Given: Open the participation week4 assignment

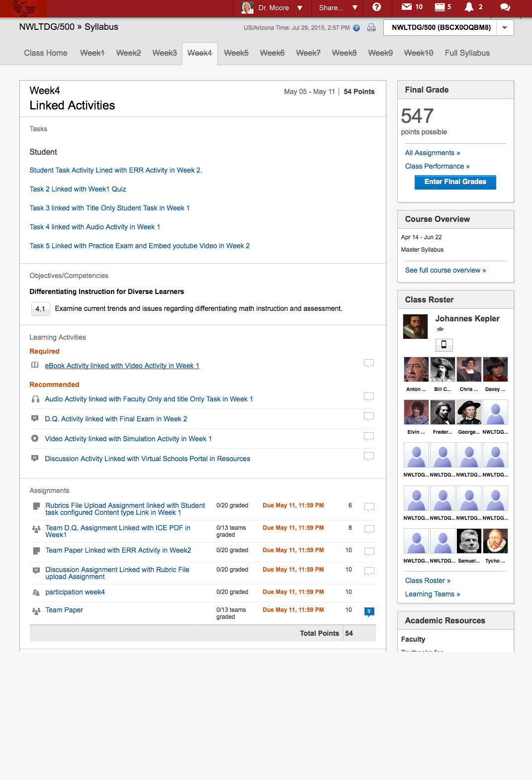Looking at the screenshot, I should click(x=75, y=592).
